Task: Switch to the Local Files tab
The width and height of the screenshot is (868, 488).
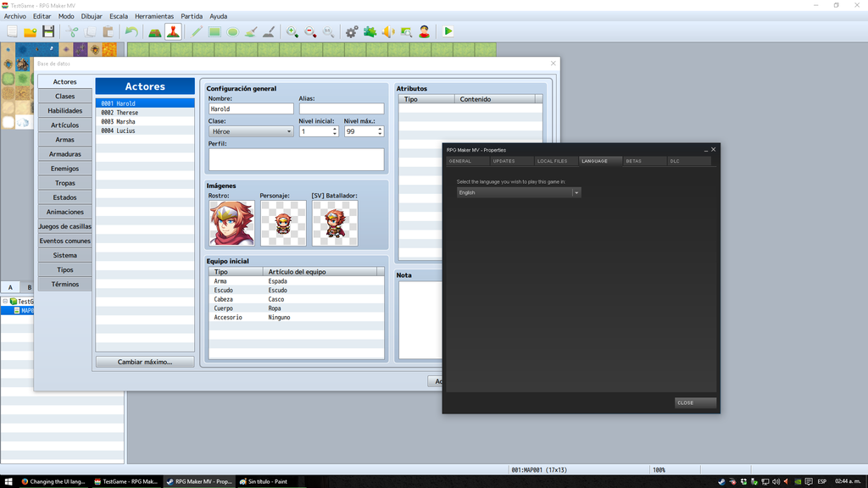Action: [552, 161]
